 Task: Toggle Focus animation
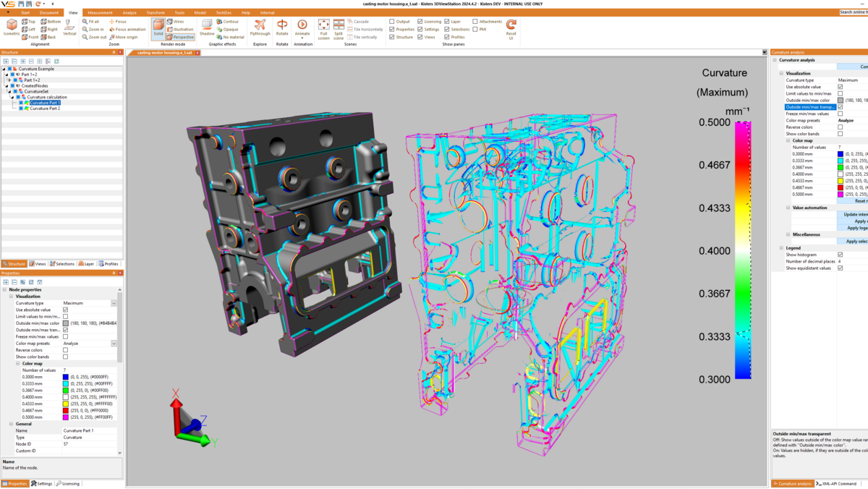[127, 30]
